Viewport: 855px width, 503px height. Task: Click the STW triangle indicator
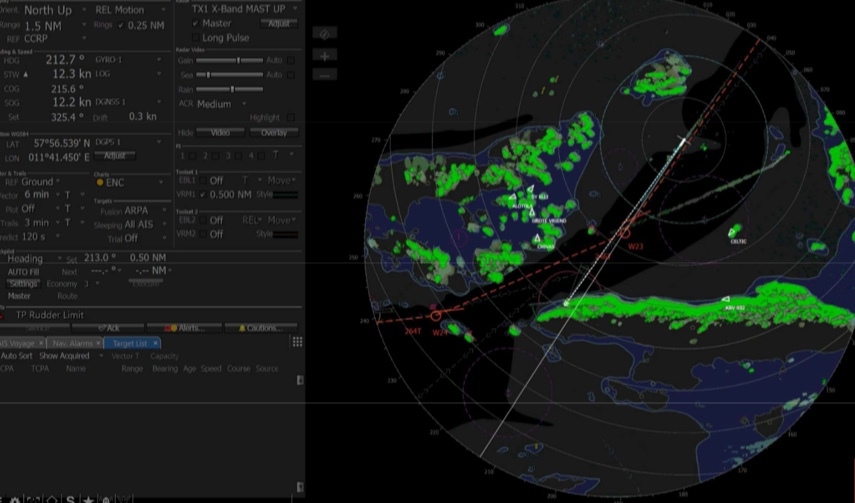pos(25,74)
